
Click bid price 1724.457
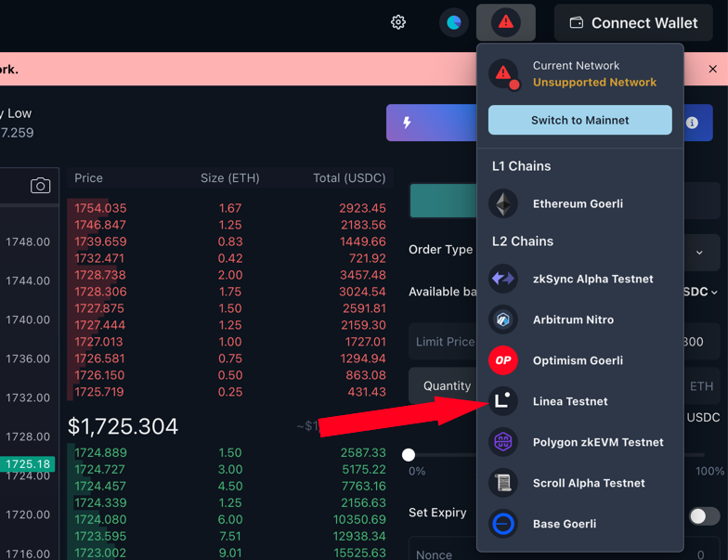pyautogui.click(x=100, y=487)
